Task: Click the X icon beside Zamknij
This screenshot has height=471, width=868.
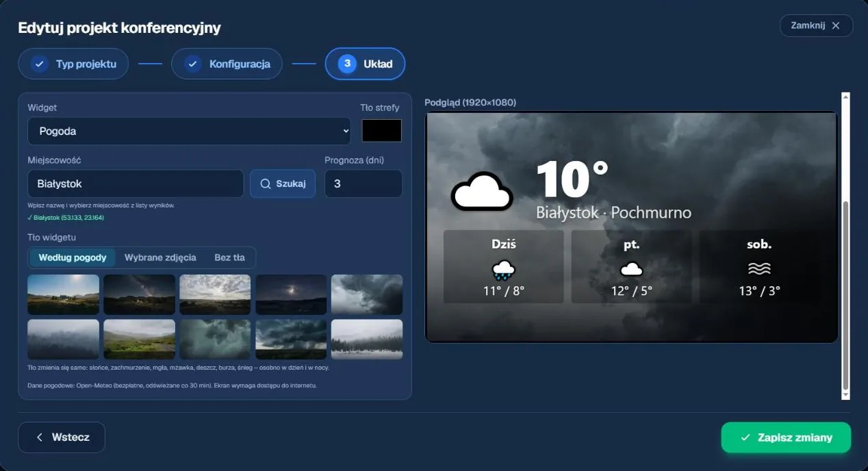Action: point(836,25)
